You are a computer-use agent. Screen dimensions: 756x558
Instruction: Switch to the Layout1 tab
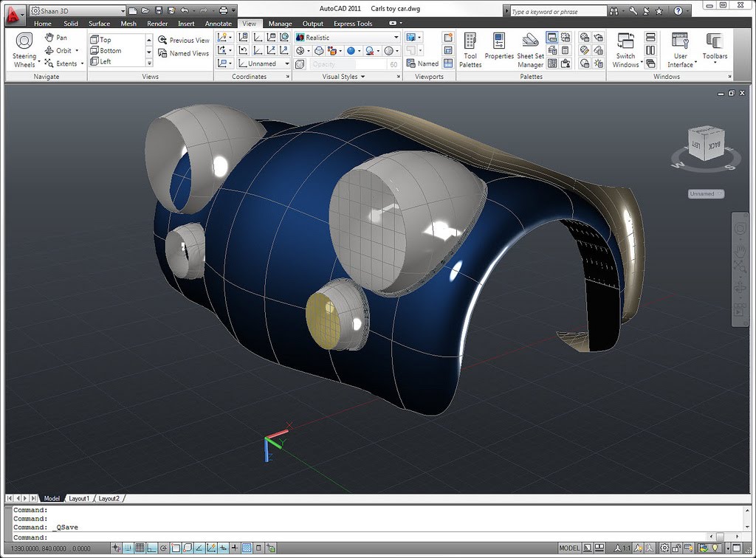(x=79, y=498)
